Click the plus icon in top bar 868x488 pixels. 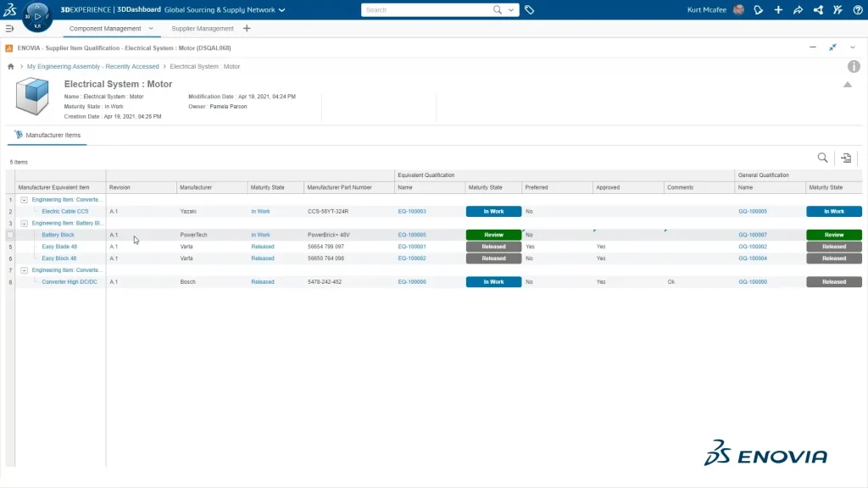778,10
